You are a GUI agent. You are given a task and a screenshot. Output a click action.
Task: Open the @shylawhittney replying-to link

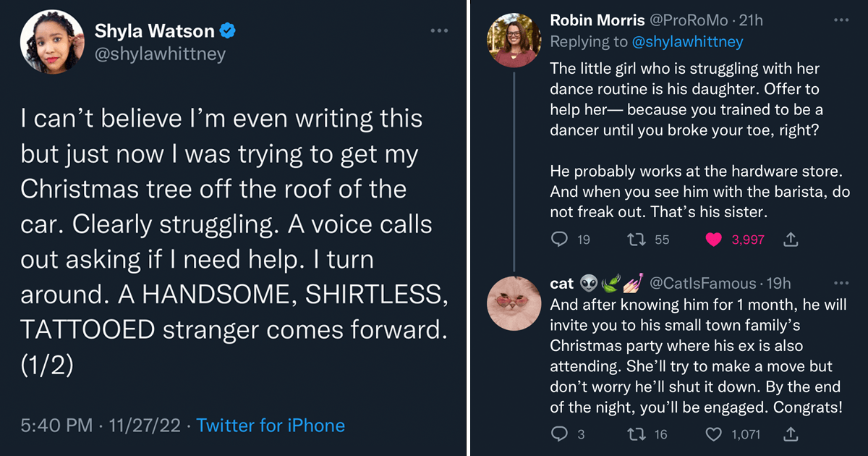click(687, 42)
